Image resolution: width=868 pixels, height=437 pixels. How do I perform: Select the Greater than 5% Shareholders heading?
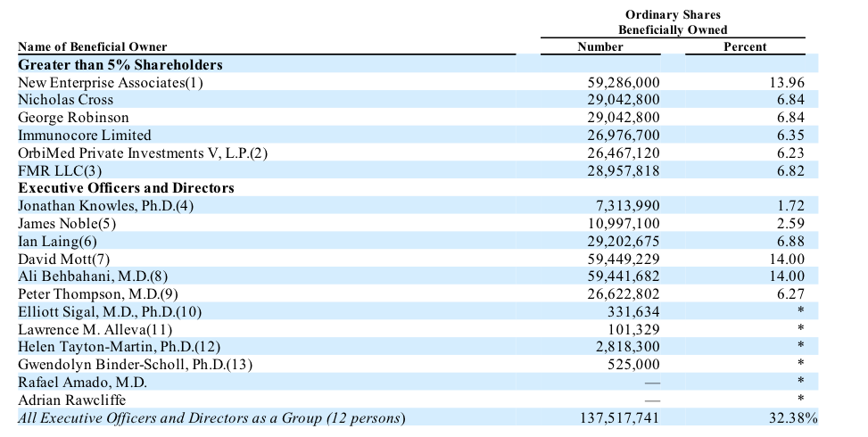[x=120, y=65]
